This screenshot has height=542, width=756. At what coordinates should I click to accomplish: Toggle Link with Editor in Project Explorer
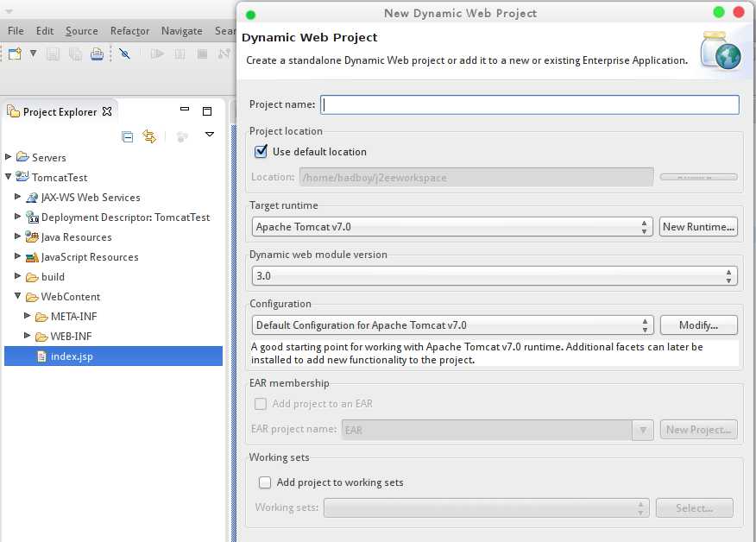pos(149,136)
